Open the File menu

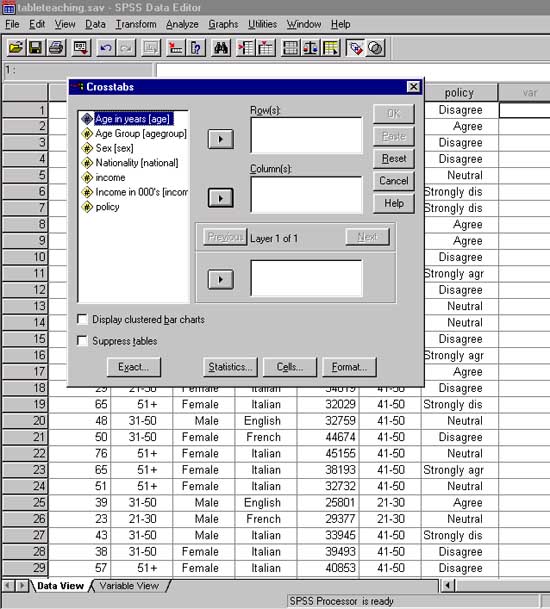pos(12,24)
